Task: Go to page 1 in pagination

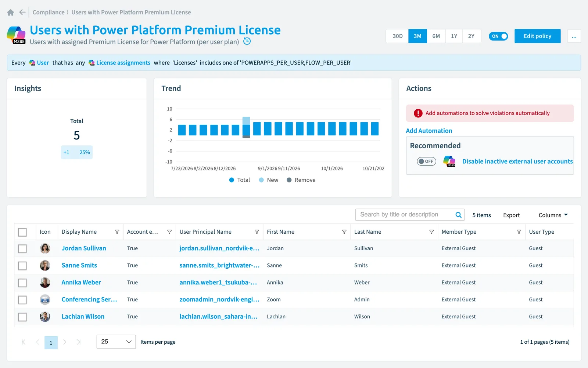Action: pyautogui.click(x=51, y=343)
